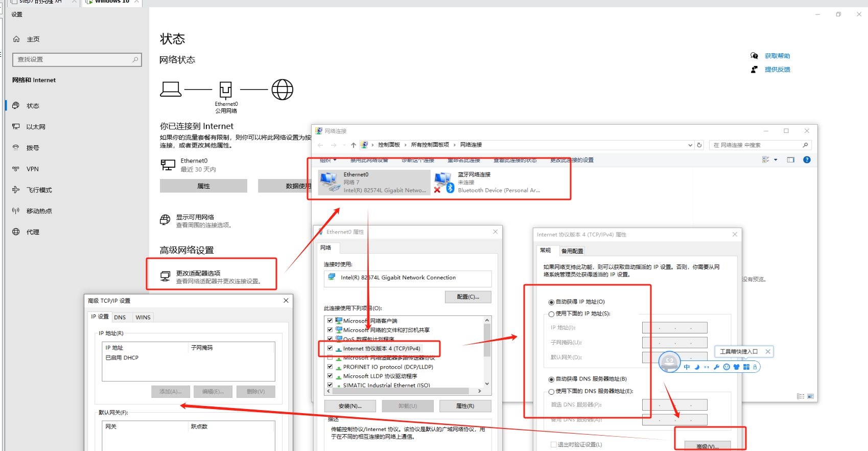868x451 pixels.
Task: Switch to the Alternate Configuration (备用配置) tab
Action: [572, 251]
